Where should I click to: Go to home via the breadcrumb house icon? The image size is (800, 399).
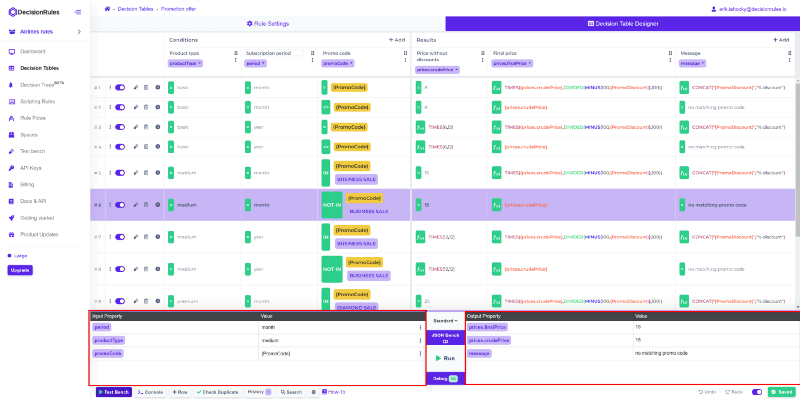pos(107,9)
